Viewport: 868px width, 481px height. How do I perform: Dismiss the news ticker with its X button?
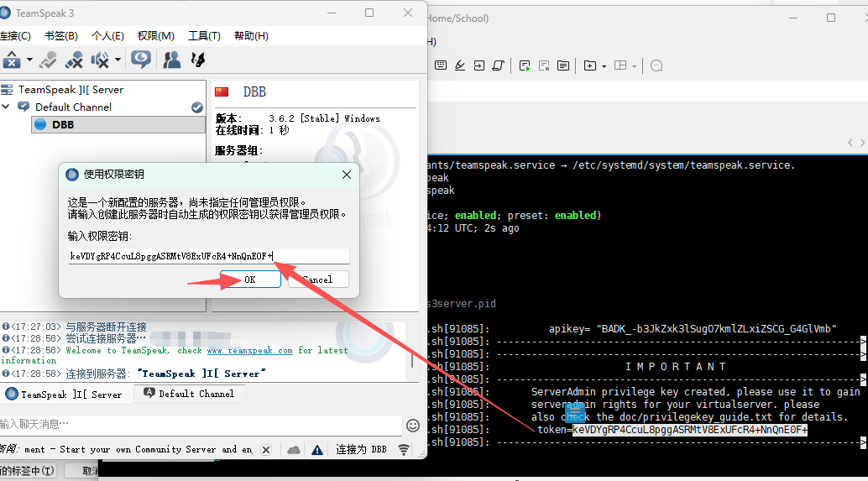[266, 450]
